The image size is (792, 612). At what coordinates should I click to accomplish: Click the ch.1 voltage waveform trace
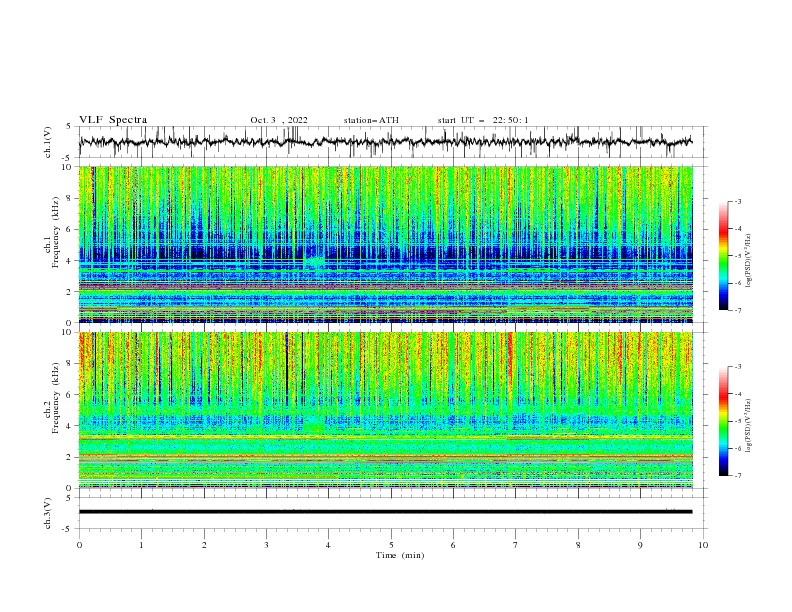(x=386, y=142)
